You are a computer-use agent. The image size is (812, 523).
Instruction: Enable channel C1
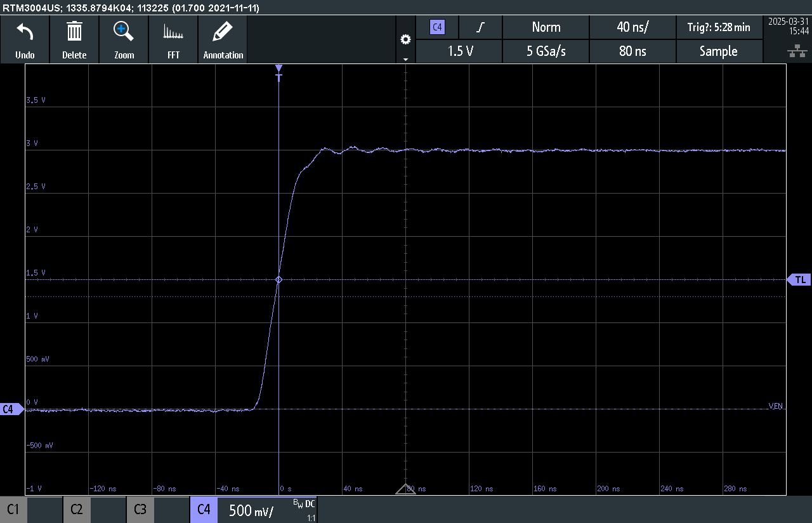coord(13,509)
